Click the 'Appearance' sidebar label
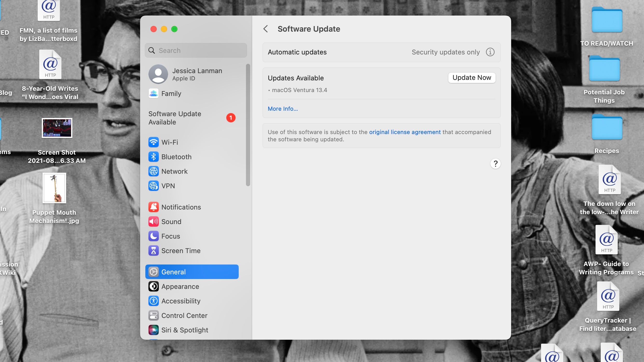 pos(180,286)
